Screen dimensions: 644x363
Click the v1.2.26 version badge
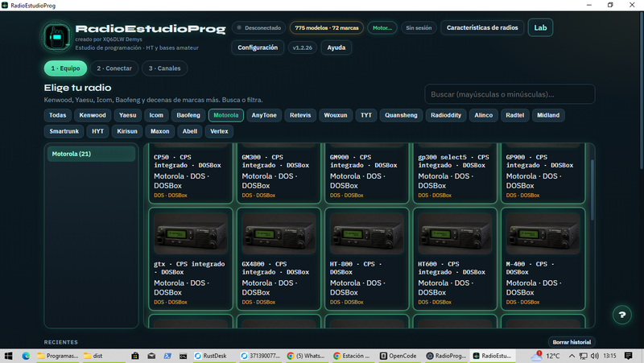(x=303, y=47)
